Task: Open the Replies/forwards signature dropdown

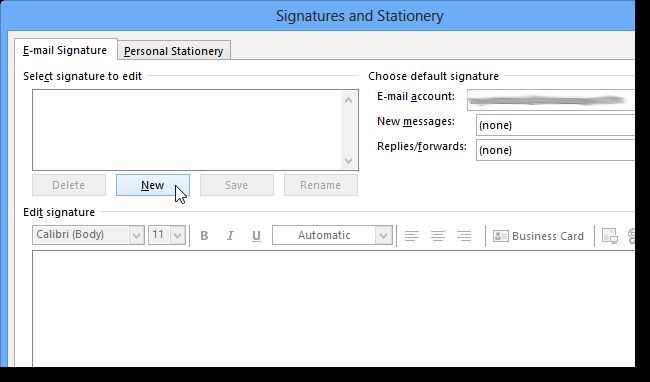Action: coord(555,150)
